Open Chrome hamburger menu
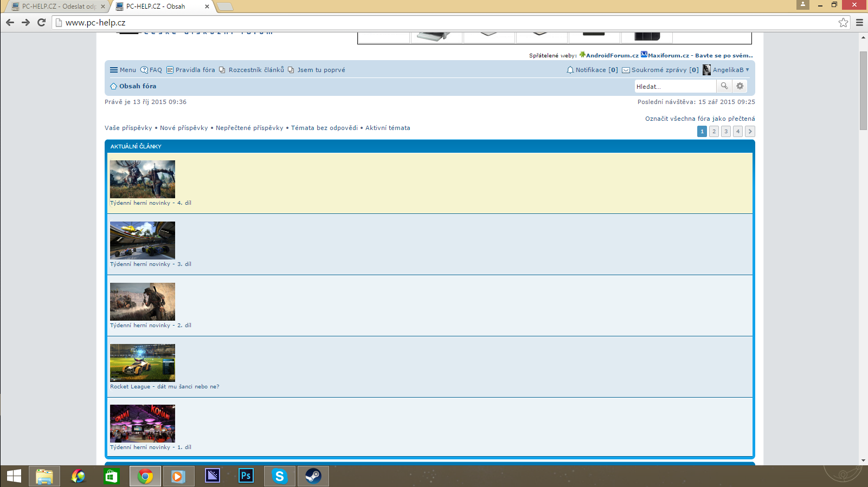Image resolution: width=868 pixels, height=487 pixels. tap(859, 23)
